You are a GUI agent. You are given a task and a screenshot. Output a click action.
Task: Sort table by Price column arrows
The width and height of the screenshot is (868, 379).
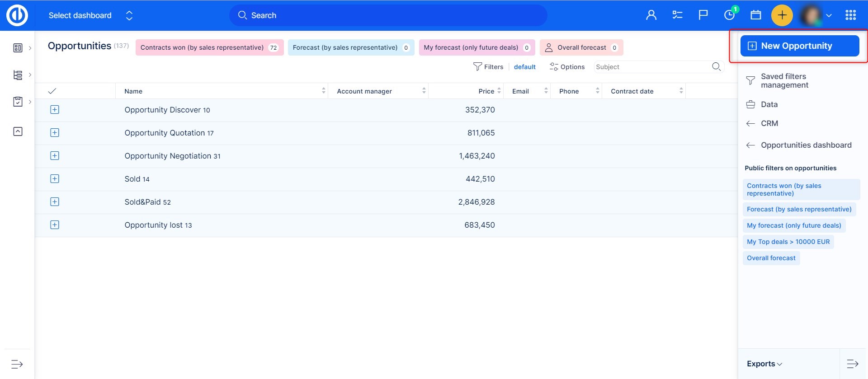point(499,91)
